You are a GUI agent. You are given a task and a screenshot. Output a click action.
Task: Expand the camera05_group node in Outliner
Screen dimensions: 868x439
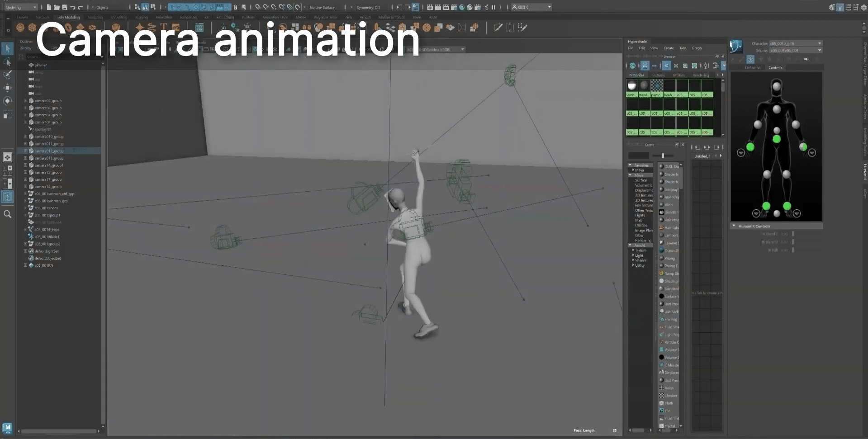coord(25,101)
